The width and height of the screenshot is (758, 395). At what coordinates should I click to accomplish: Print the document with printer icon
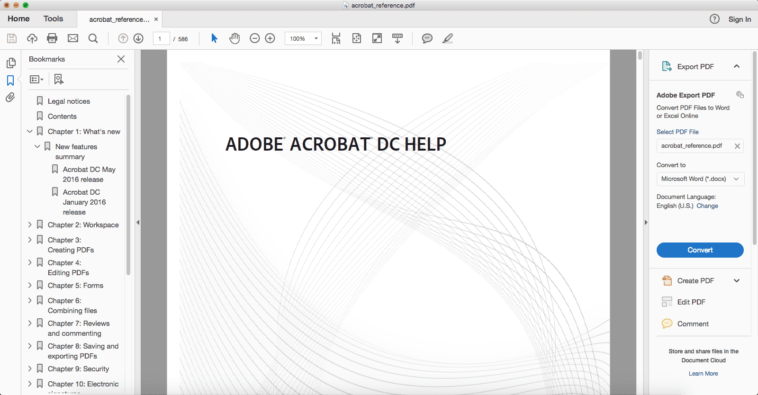coord(52,38)
